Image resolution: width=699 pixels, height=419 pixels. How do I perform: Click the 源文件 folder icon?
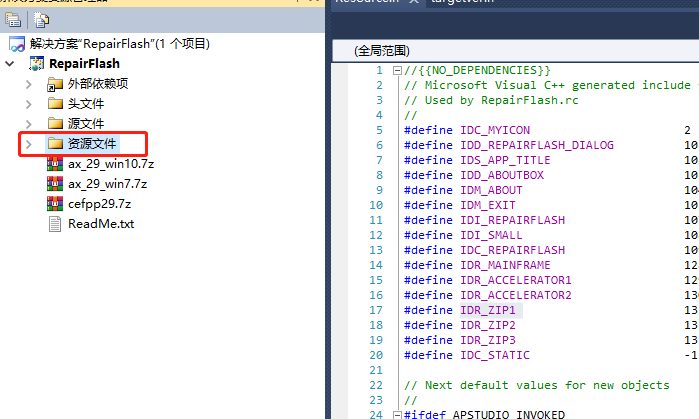pyautogui.click(x=55, y=123)
